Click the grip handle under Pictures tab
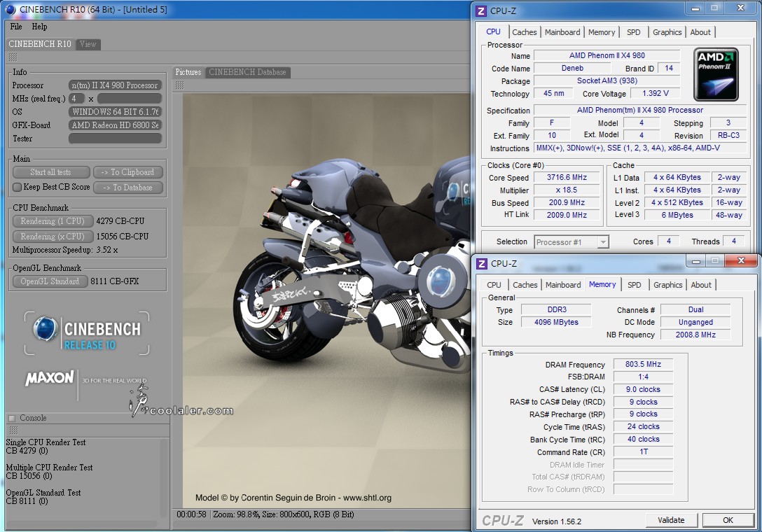Image resolution: width=762 pixels, height=532 pixels. pos(180,85)
